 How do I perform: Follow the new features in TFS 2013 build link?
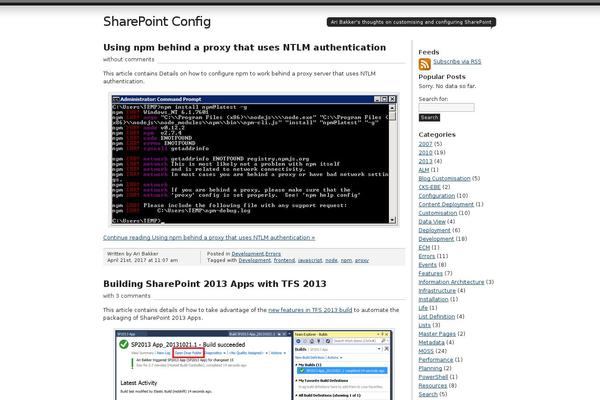[x=310, y=310]
